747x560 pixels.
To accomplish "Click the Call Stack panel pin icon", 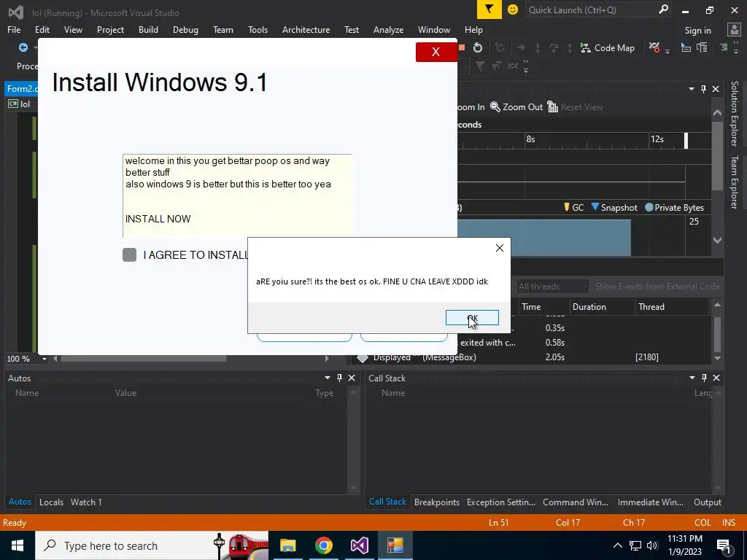I will (704, 378).
